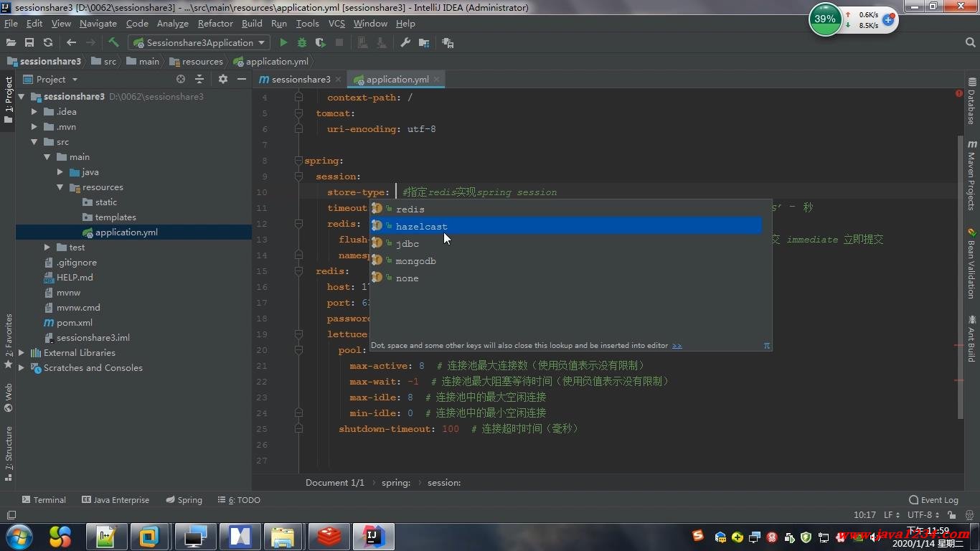The width and height of the screenshot is (980, 551).
Task: Run with coverage shield icon
Action: [x=321, y=43]
